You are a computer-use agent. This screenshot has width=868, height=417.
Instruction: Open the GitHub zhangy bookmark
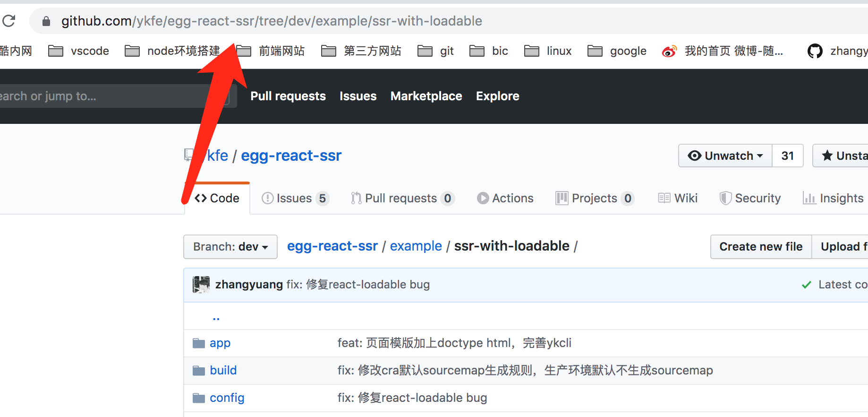click(838, 51)
